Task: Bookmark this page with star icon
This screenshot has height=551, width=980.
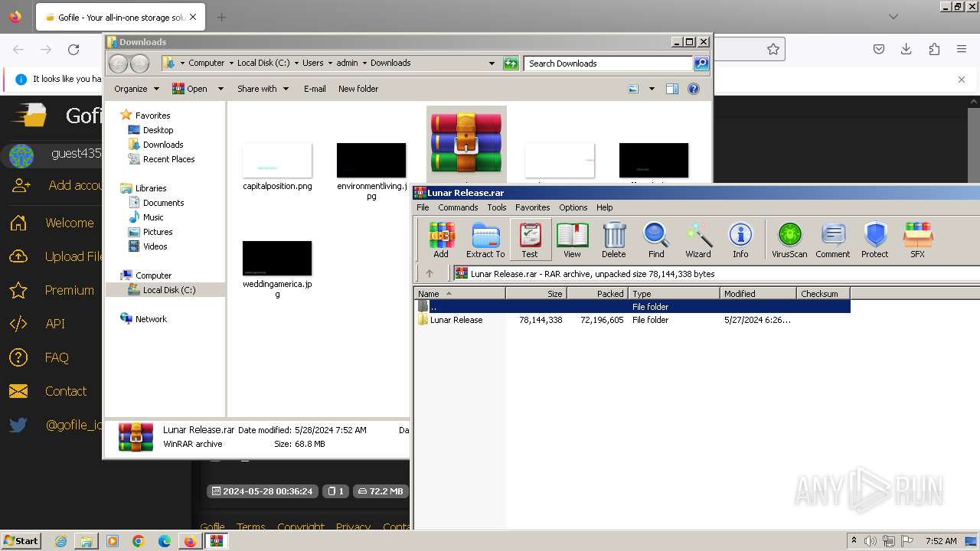Action: point(773,49)
